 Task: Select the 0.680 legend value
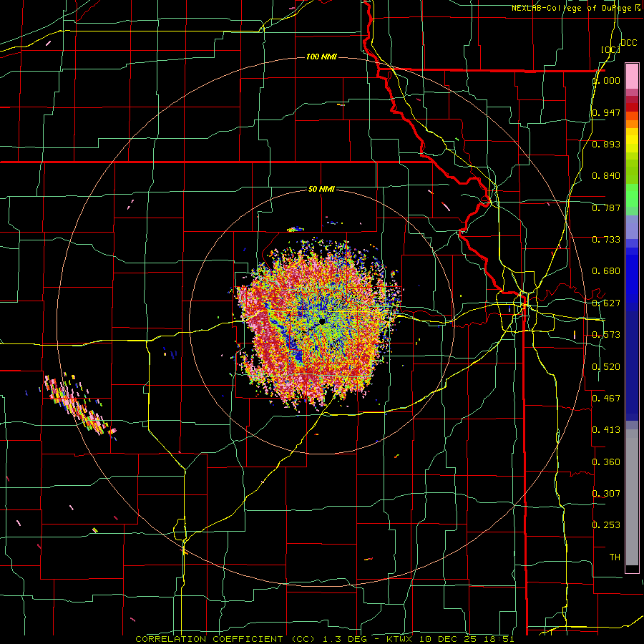coord(607,271)
